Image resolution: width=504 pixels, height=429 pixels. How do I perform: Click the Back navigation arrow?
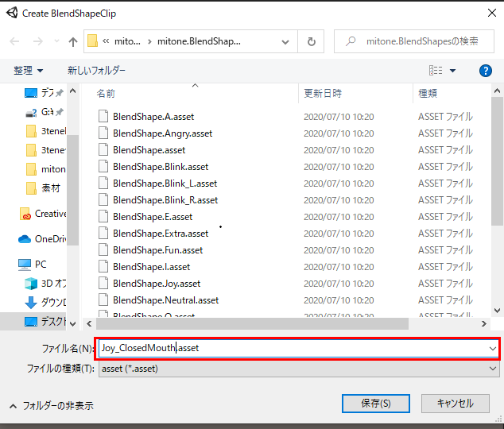[14, 41]
